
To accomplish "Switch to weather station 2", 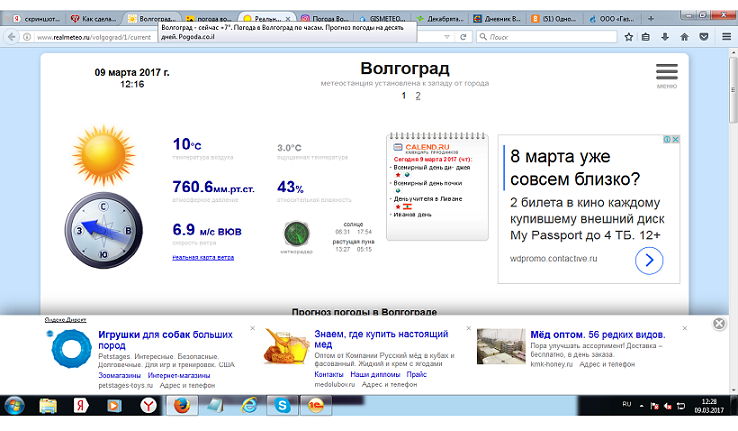I will (418, 96).
